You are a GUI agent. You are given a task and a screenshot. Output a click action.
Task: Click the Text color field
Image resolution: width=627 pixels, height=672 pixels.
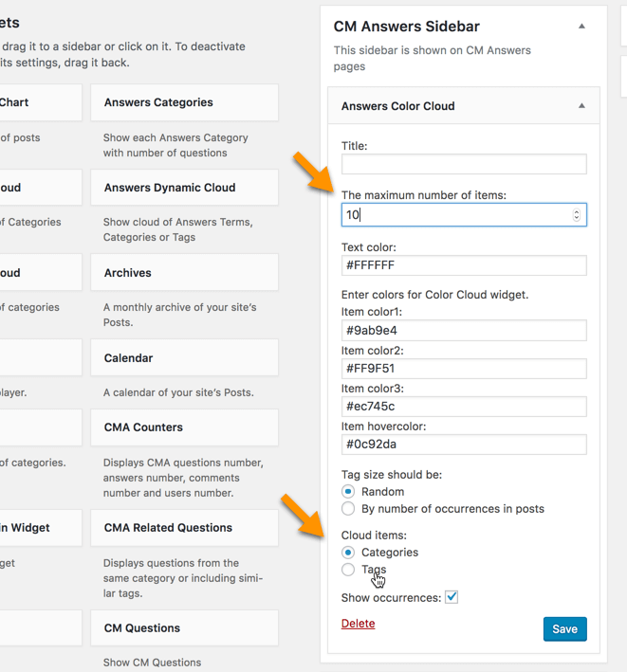[x=464, y=265]
